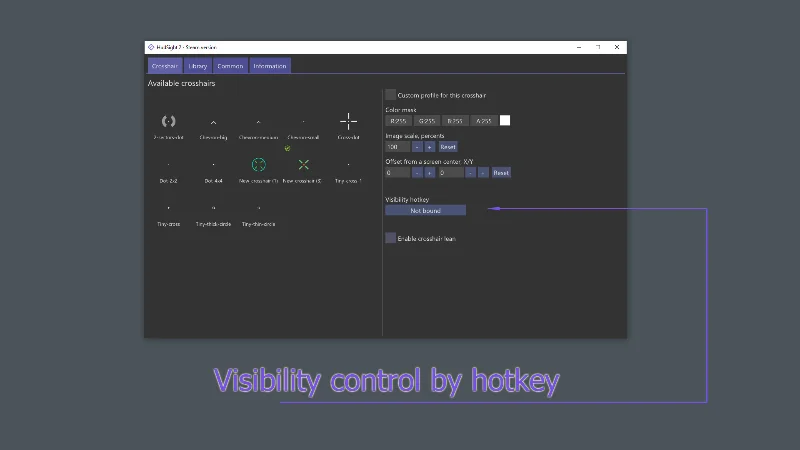
Task: Increase Y offset with its second stepper button
Action: click(483, 172)
